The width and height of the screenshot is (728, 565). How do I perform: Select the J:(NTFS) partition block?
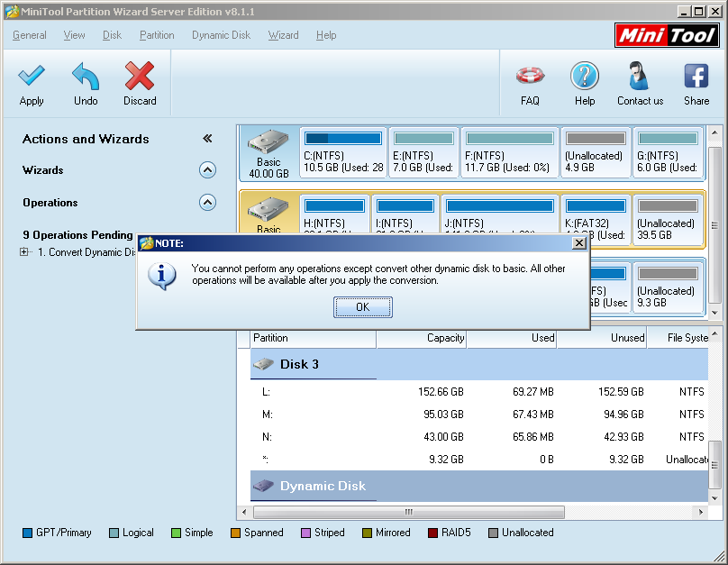500,214
